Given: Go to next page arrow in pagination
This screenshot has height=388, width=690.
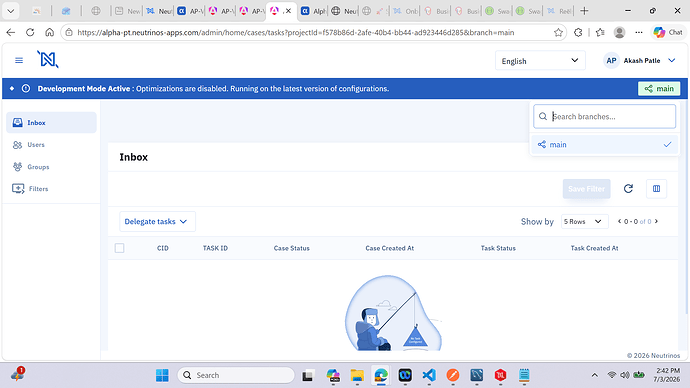Looking at the screenshot, I should (x=656, y=221).
